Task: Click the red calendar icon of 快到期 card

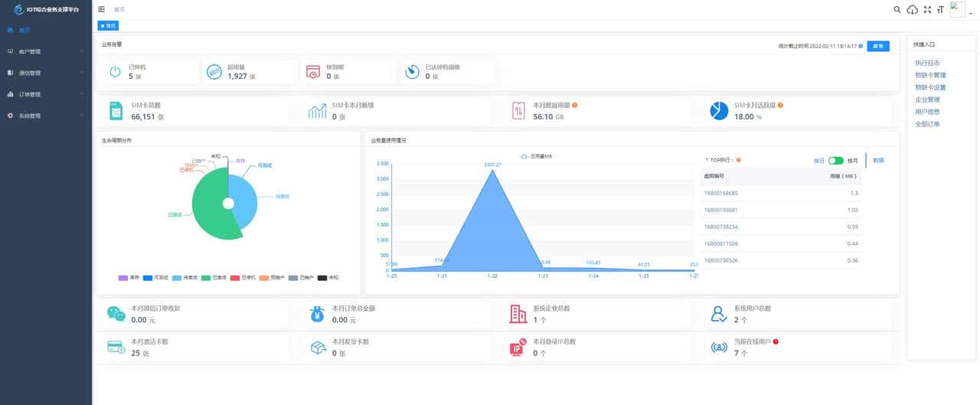Action: [312, 72]
